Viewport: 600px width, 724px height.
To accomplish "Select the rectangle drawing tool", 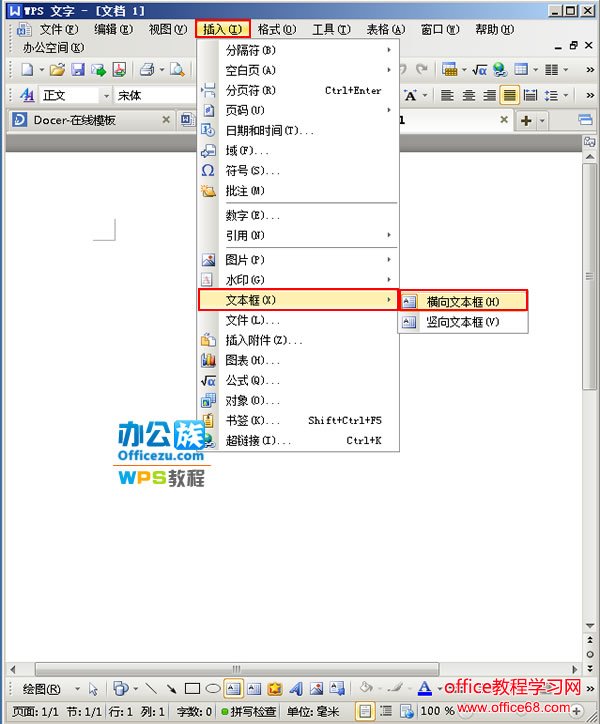I will pyautogui.click(x=192, y=689).
